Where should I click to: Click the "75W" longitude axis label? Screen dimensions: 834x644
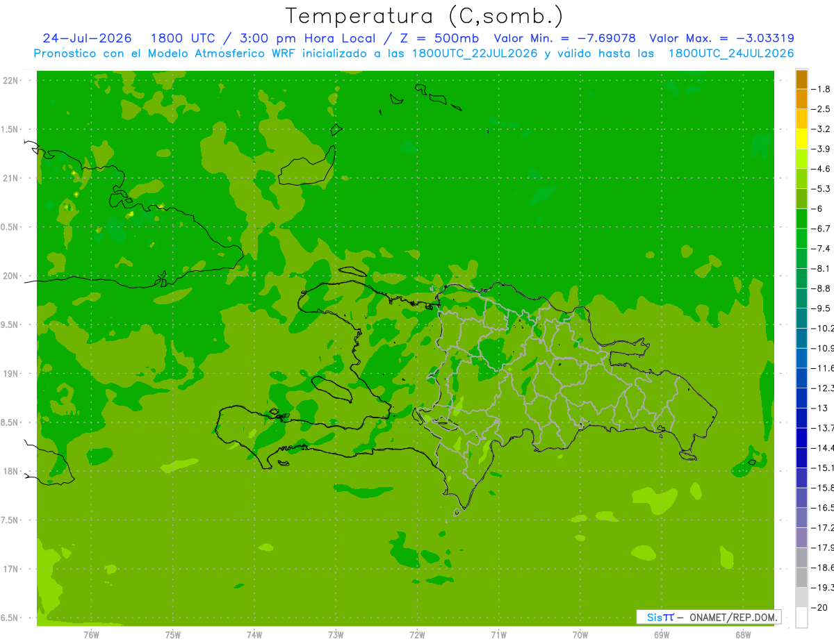(173, 634)
